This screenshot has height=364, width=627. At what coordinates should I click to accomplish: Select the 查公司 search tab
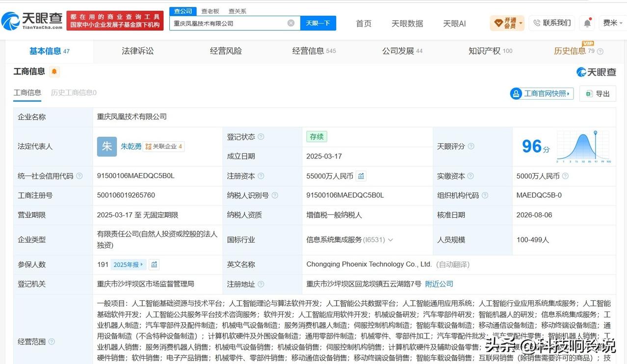(183, 11)
